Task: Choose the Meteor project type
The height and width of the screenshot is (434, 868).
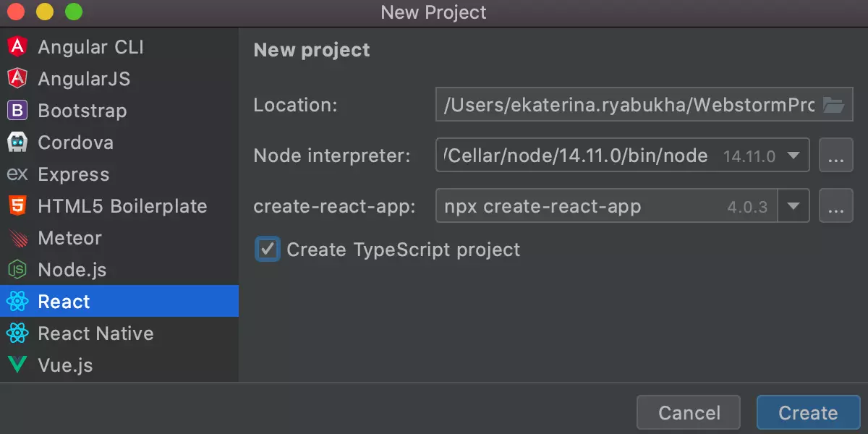Action: point(119,238)
